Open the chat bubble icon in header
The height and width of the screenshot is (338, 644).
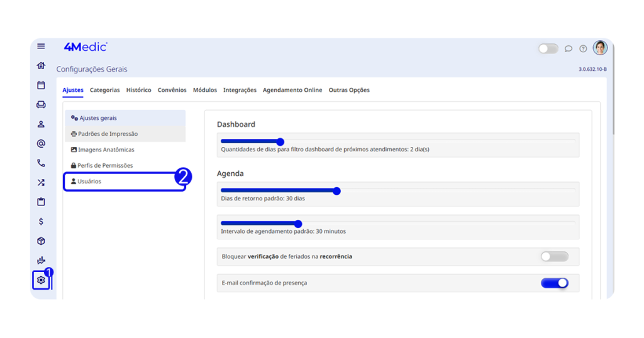[x=569, y=49]
